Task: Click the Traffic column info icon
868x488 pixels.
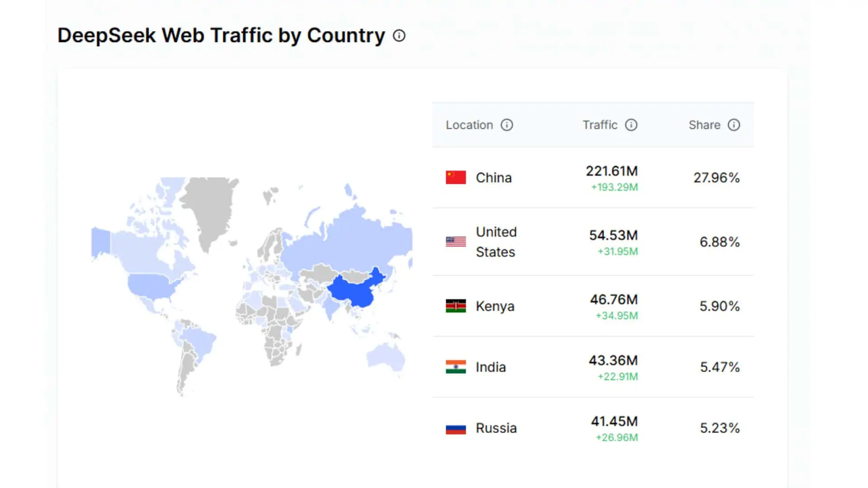Action: (x=631, y=125)
